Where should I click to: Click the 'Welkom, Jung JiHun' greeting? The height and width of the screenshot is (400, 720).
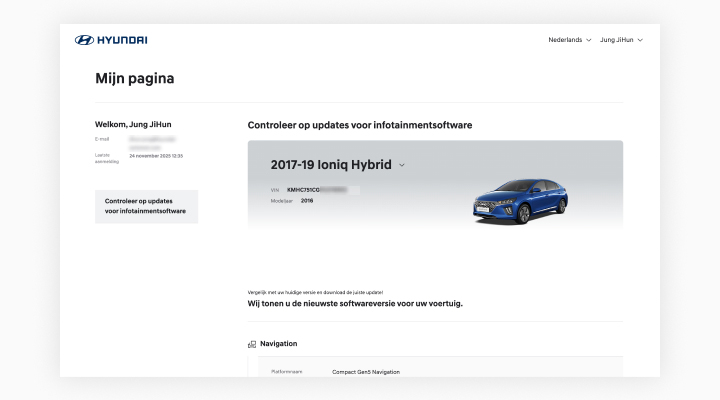(x=135, y=124)
